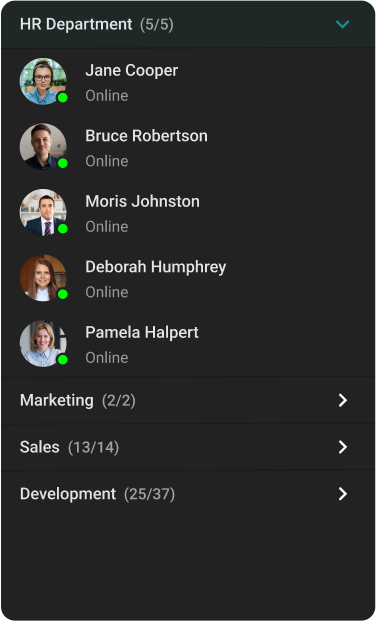Click Moris Johnston's green status dot
376x621 pixels.
click(x=63, y=229)
